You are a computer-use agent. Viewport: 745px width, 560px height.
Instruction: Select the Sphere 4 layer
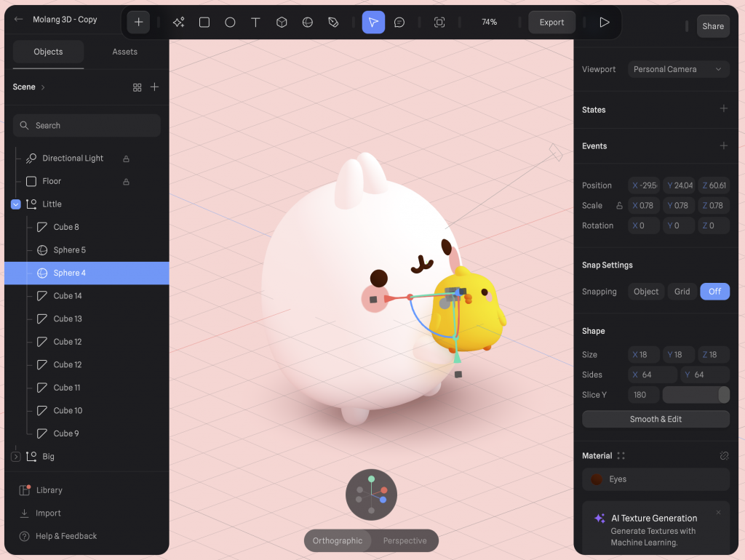[87, 273]
